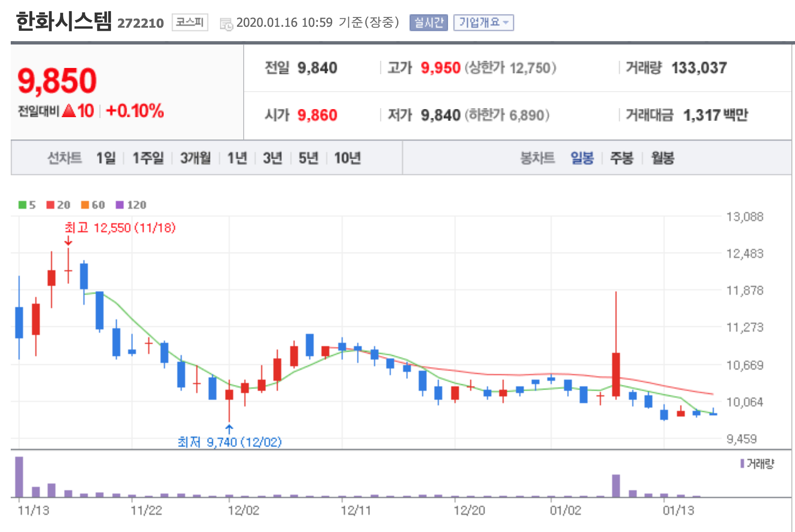Select the 3개월 line chart tab

pyautogui.click(x=195, y=158)
